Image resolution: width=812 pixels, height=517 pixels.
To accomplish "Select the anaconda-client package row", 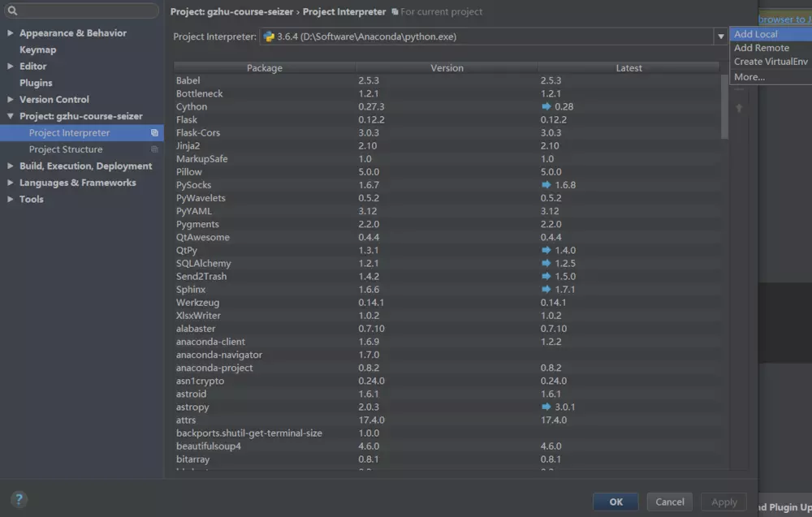I will [447, 342].
